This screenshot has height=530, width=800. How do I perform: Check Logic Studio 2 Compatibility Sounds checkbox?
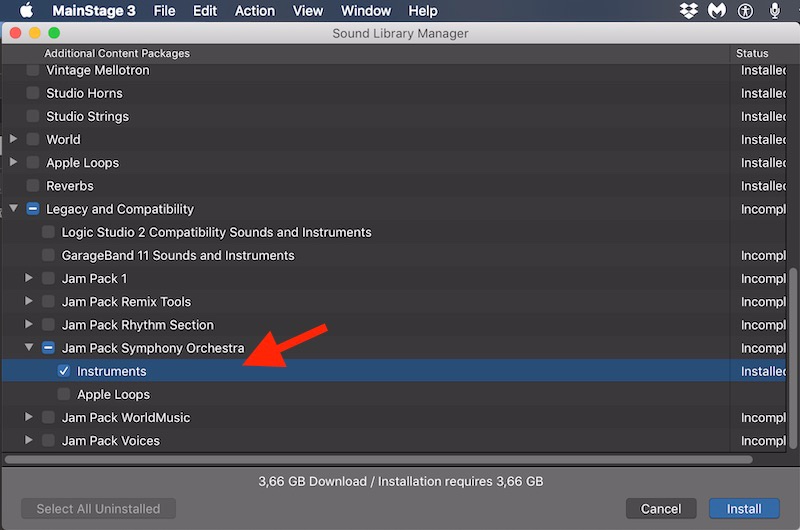click(48, 232)
